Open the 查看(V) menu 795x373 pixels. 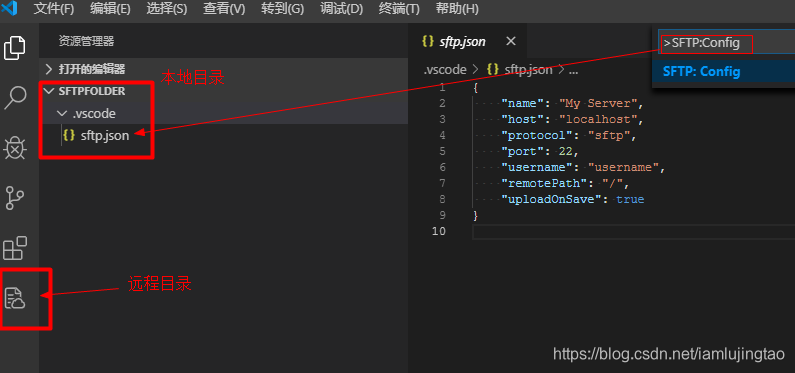pos(224,9)
